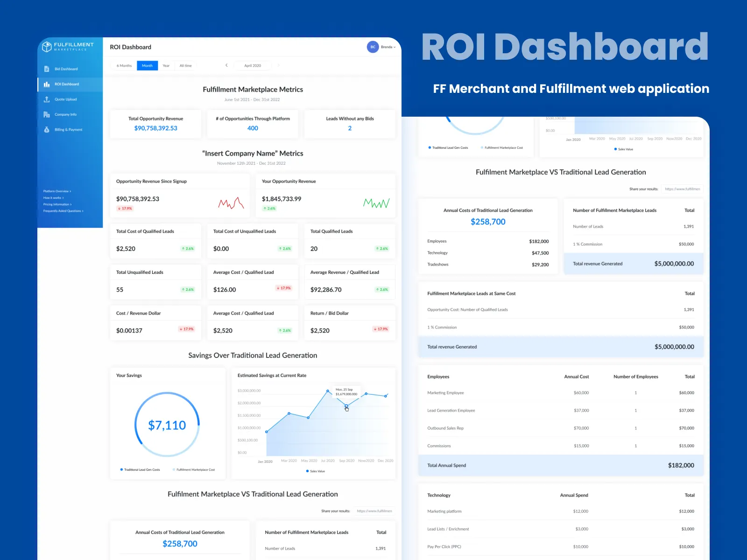The height and width of the screenshot is (560, 747).
Task: Click share results URL field, left dashboard
Action: point(374,511)
